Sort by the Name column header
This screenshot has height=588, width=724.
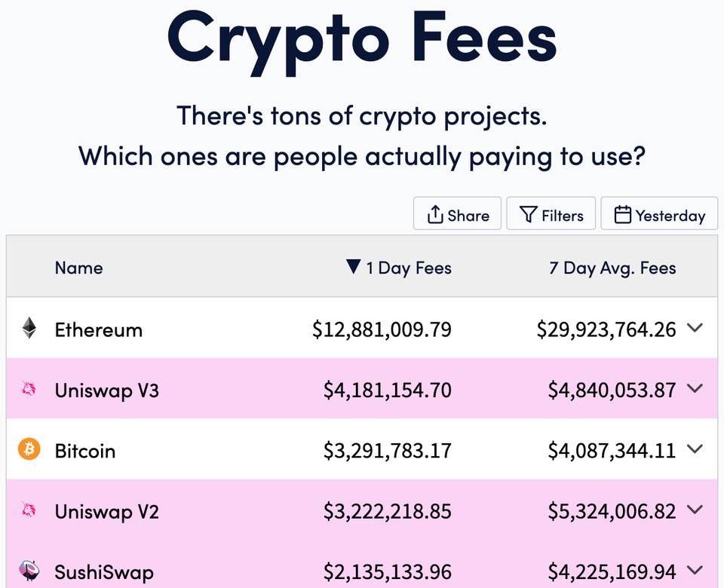pos(78,268)
